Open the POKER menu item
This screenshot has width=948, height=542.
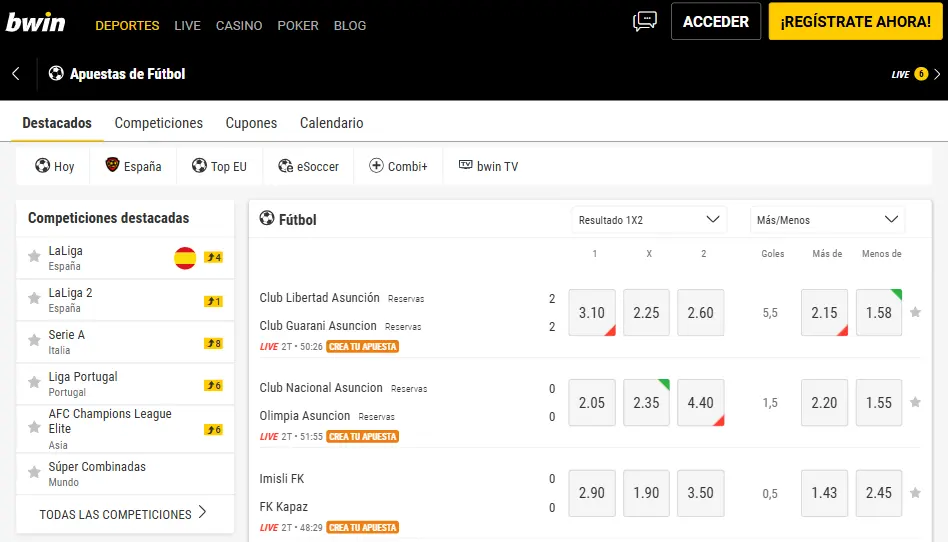tap(297, 25)
